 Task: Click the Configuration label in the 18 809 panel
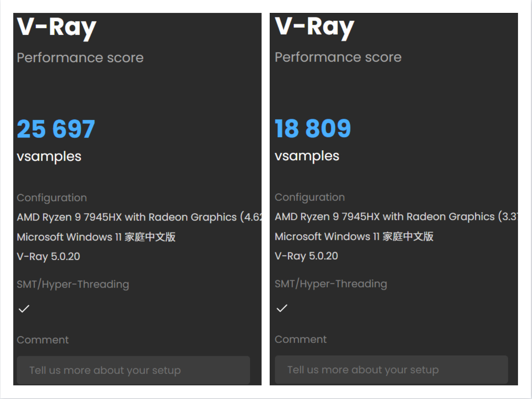(310, 197)
